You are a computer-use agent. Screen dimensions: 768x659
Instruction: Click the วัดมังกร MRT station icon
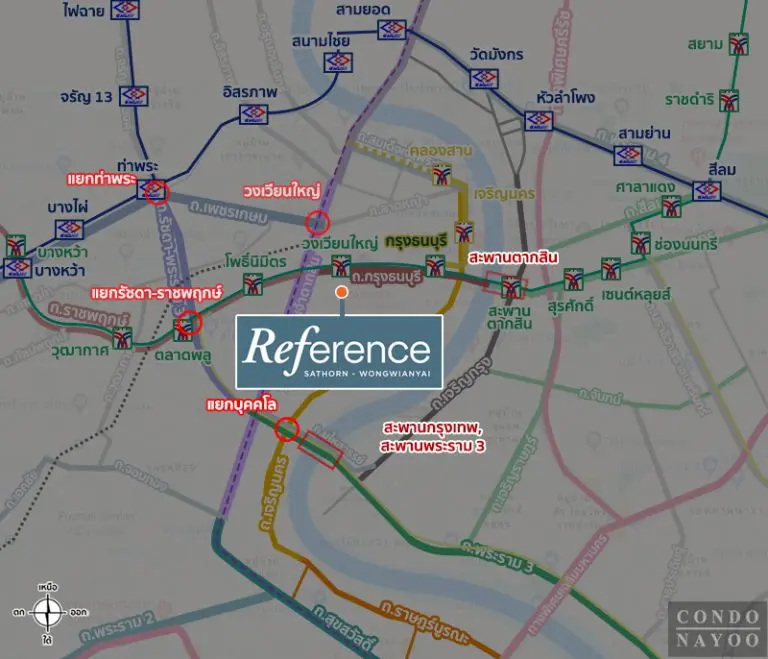tap(484, 78)
